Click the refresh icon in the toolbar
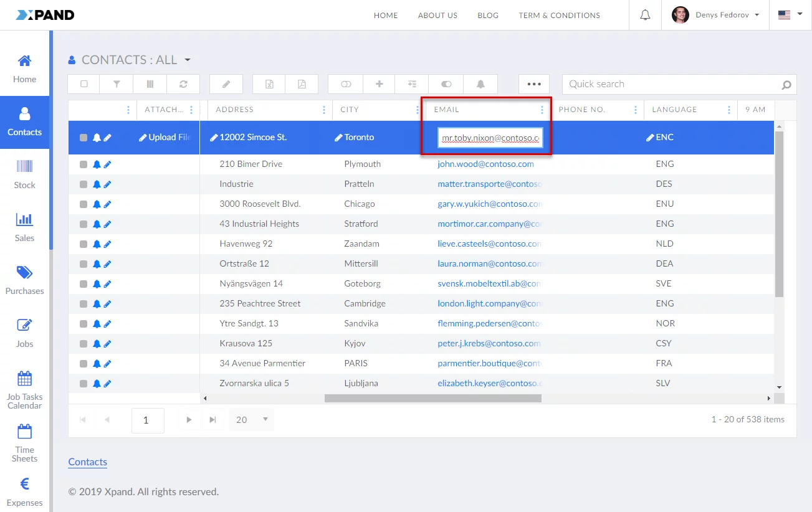Screen dimensions: 812x512 coord(183,84)
